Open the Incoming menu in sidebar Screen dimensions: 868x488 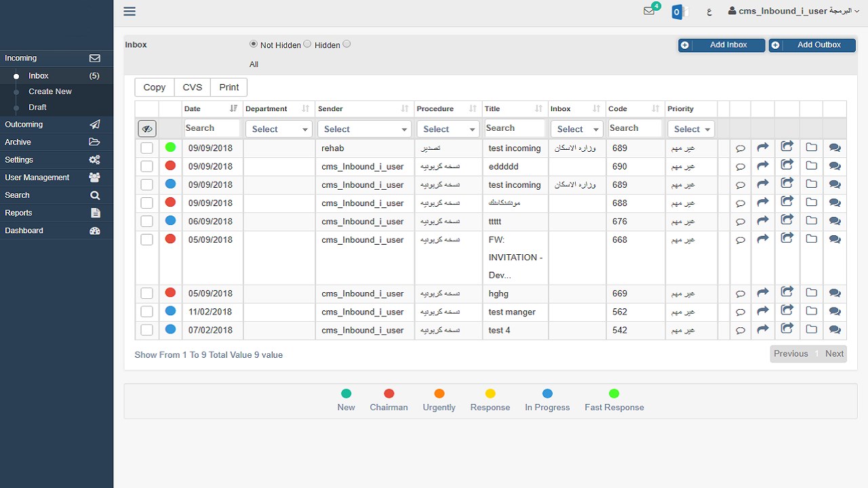[x=56, y=58]
